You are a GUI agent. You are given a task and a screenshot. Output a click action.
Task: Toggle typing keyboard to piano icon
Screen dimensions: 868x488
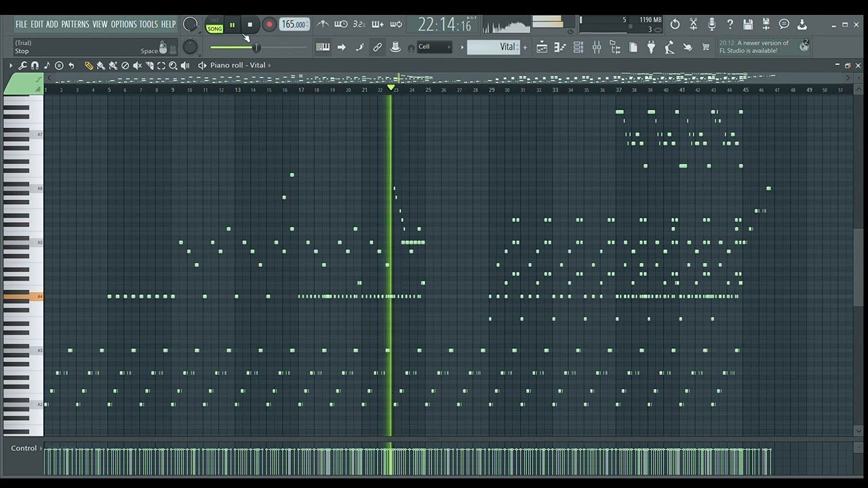323,47
